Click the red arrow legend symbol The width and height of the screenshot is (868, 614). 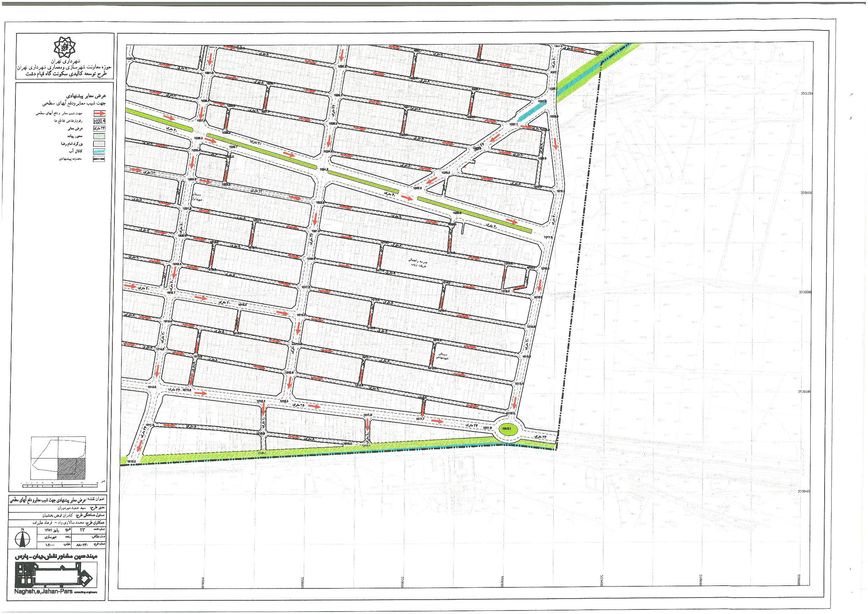99,113
